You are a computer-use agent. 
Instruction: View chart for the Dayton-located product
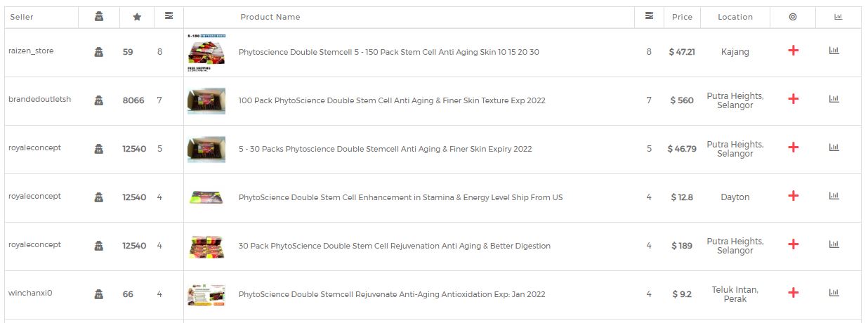coord(834,196)
